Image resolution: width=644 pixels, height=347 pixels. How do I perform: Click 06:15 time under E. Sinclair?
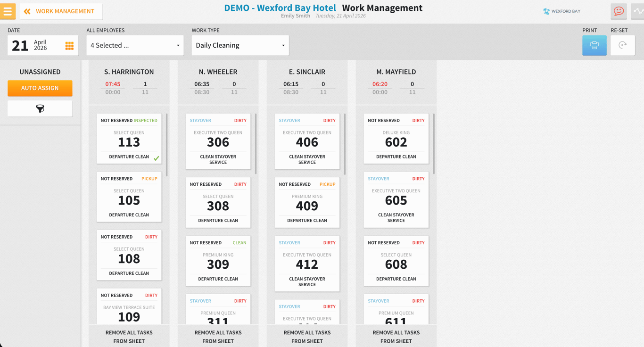pyautogui.click(x=291, y=84)
